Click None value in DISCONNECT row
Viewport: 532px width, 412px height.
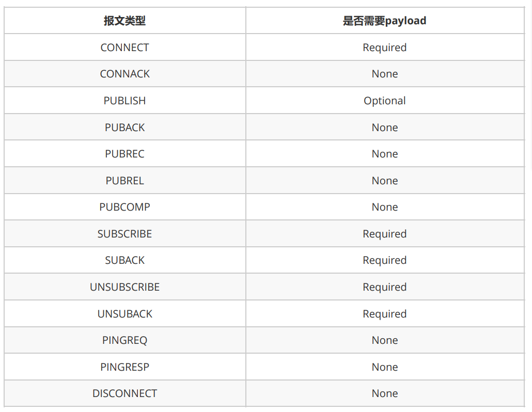[384, 394]
